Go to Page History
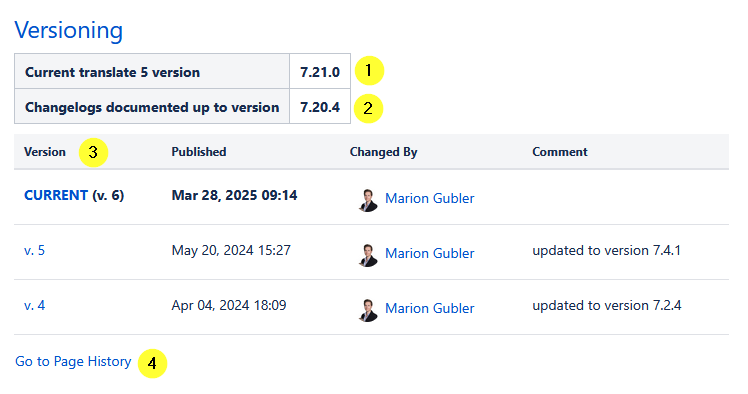 [x=73, y=362]
